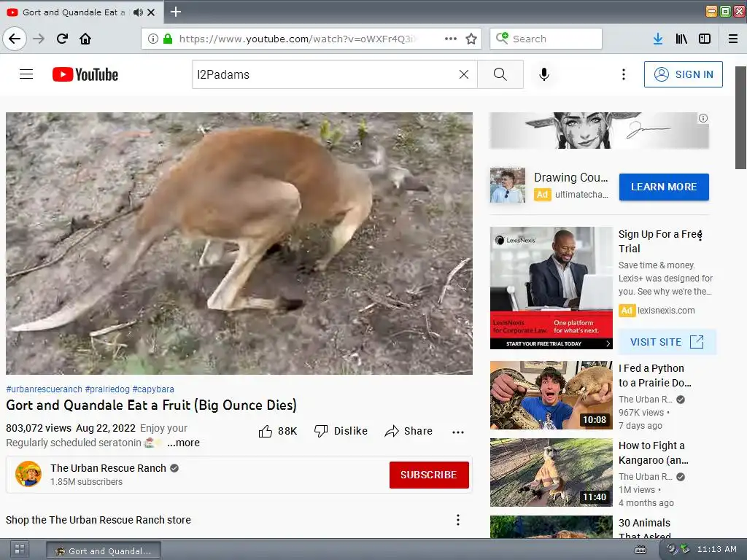Share the video
Screen dimensions: 747x560
(x=409, y=431)
